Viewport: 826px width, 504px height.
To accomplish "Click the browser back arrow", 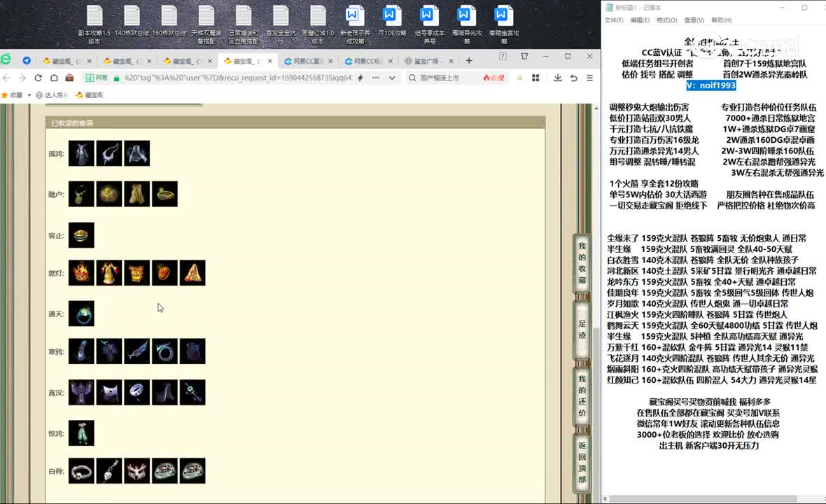I will [x=6, y=78].
